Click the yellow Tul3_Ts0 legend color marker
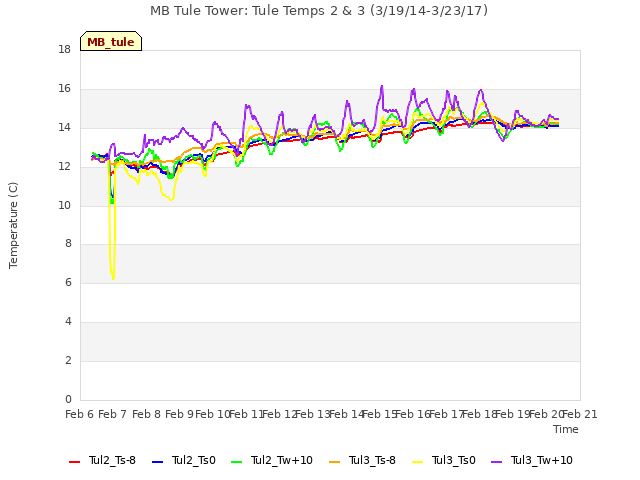The width and height of the screenshot is (640, 480). pyautogui.click(x=418, y=462)
